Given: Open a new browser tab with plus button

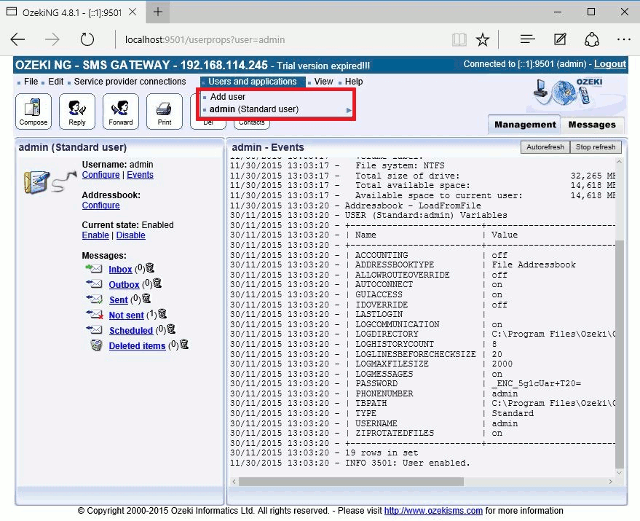Looking at the screenshot, I should coord(158,12).
